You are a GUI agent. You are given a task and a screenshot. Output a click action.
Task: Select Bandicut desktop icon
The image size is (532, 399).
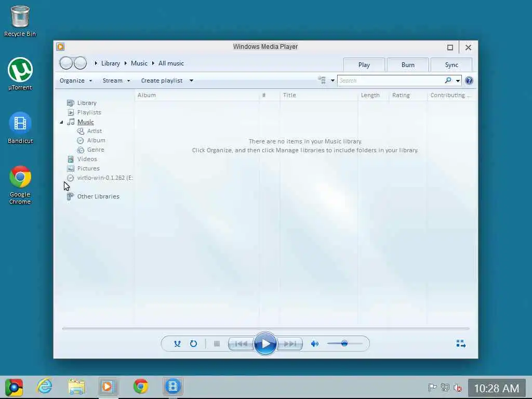pos(20,128)
